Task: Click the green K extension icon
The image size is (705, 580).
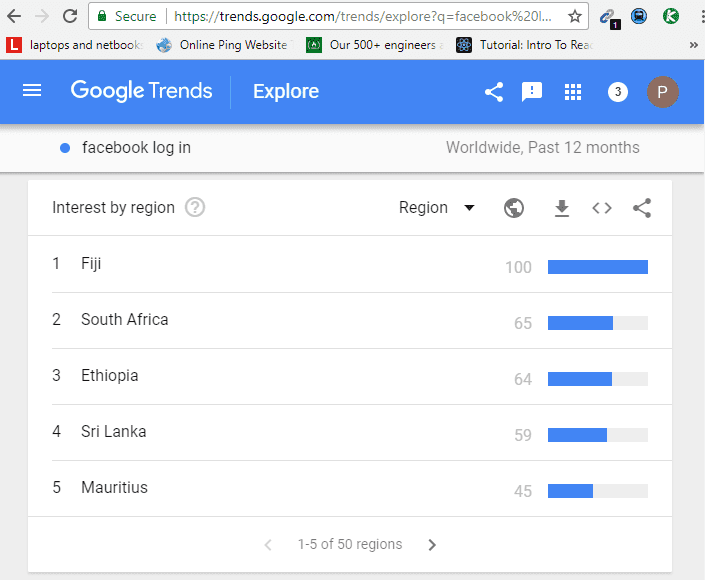Action: click(670, 17)
